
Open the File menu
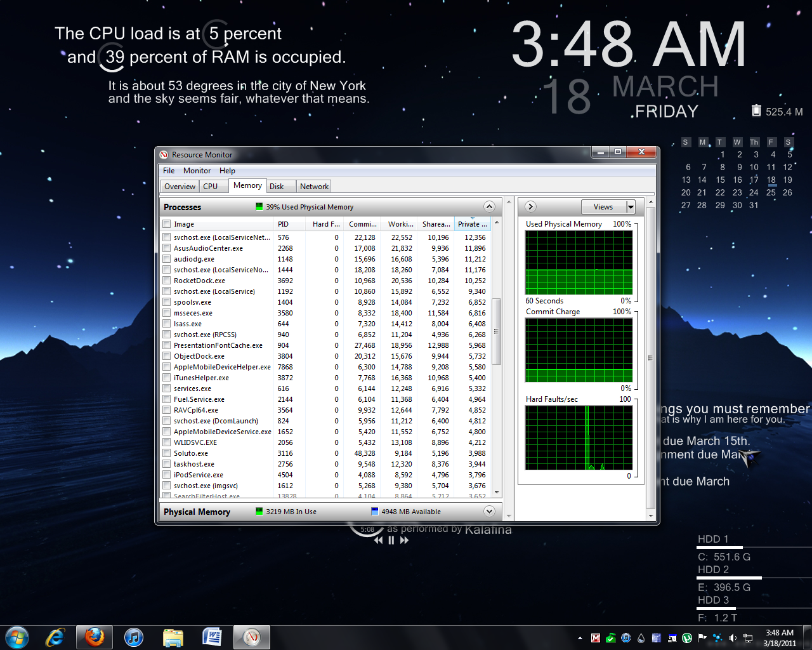click(x=169, y=171)
